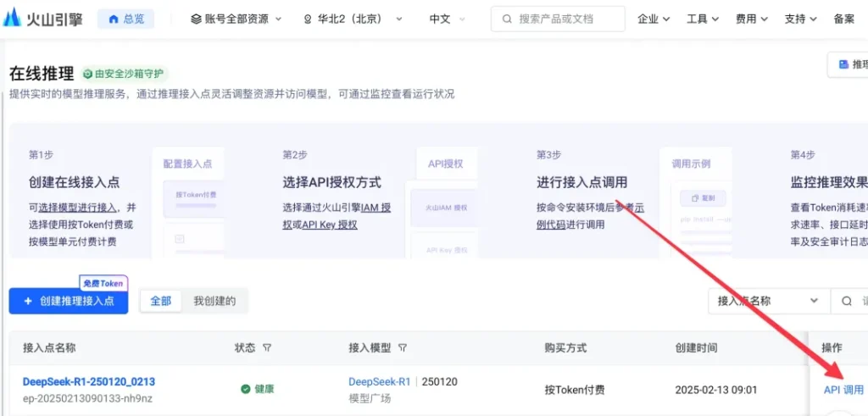This screenshot has width=868, height=416.
Task: Click the 创建推理接入点 button
Action: click(69, 301)
